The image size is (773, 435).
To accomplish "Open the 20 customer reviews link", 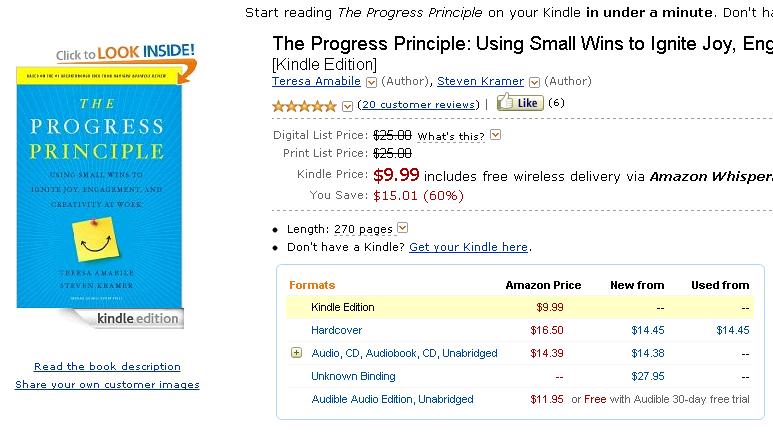I will (x=419, y=104).
